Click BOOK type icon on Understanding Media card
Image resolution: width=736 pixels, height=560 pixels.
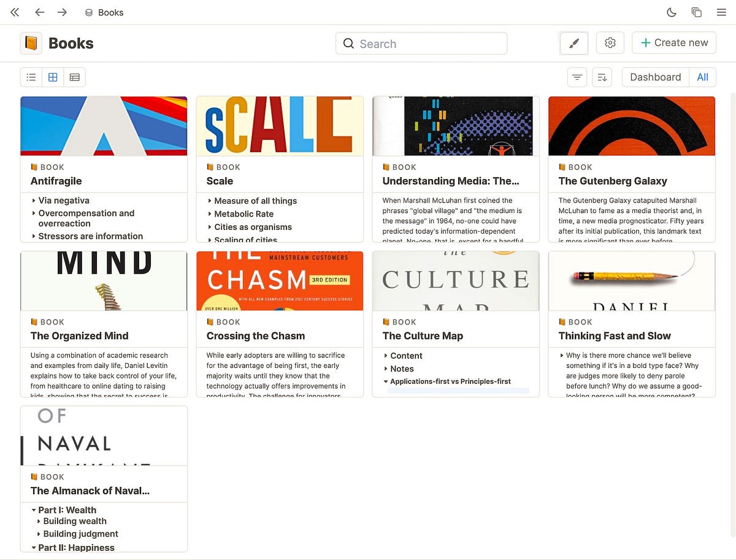386,167
